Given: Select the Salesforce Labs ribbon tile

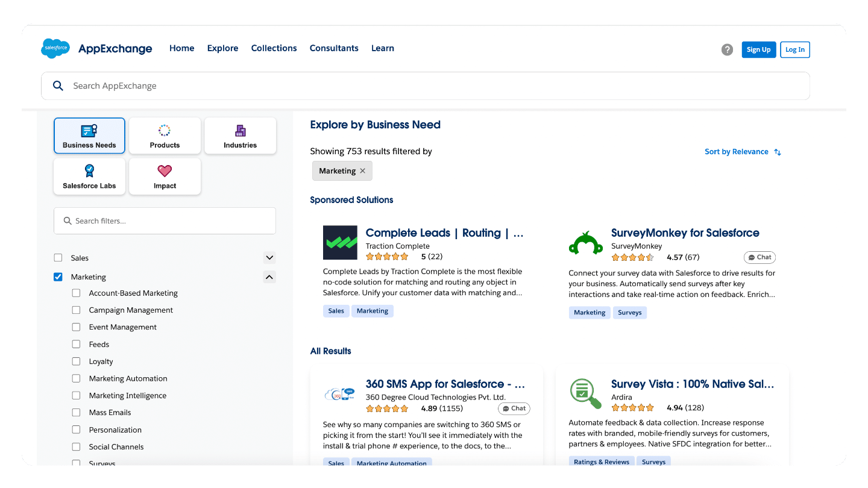Looking at the screenshot, I should (89, 177).
